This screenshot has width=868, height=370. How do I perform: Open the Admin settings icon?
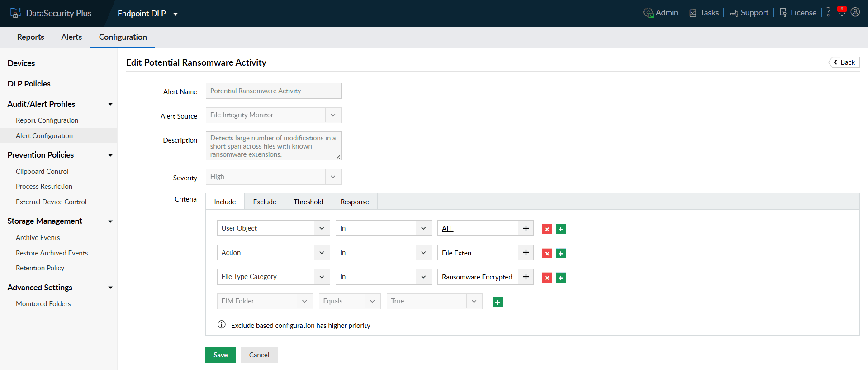pyautogui.click(x=648, y=13)
